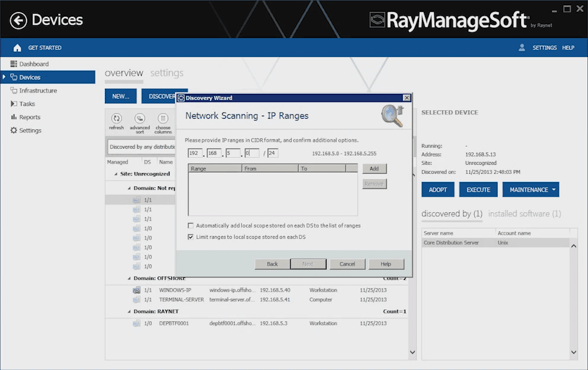Screen dimensions: 588x370
Task: Open the MAINTENANCE dropdown
Action: (531, 190)
